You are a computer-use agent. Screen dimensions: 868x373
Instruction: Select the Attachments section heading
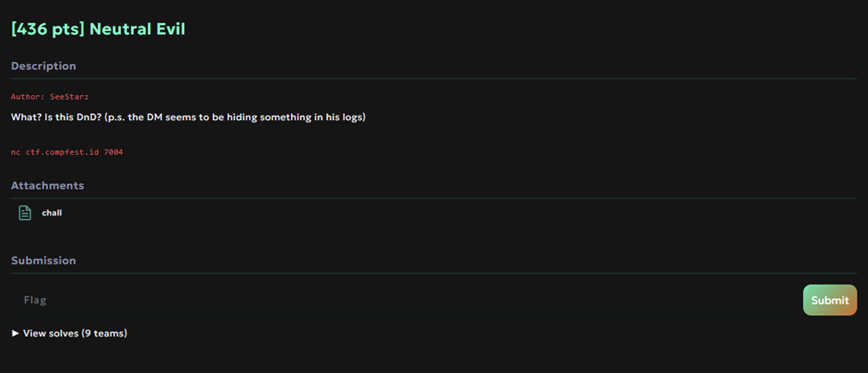[x=47, y=185]
